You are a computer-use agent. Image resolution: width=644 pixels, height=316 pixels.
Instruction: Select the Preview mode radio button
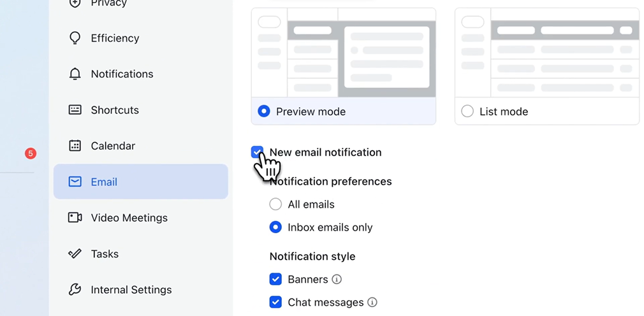pos(264,111)
